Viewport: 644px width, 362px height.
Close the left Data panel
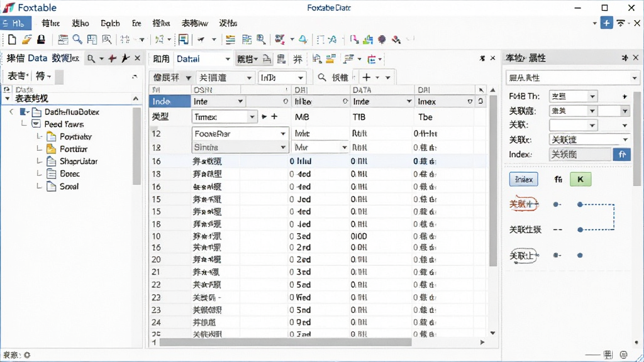coord(138,58)
